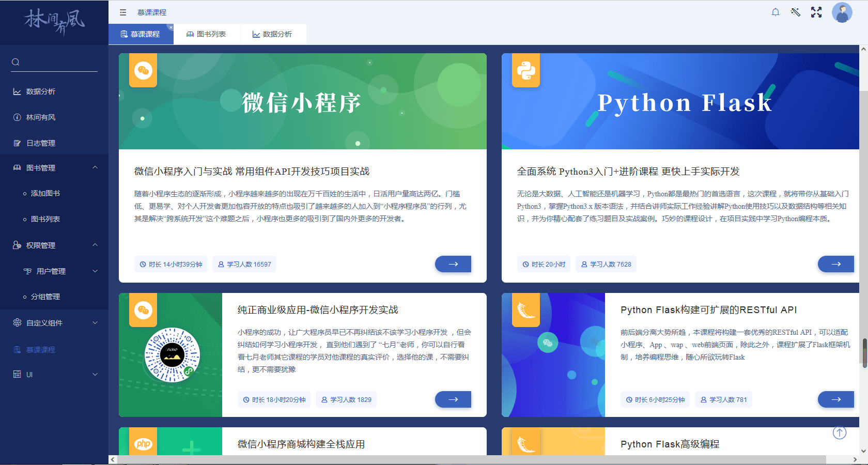
Task: Collapse the 图书管理 menu chevron
Action: coord(95,167)
